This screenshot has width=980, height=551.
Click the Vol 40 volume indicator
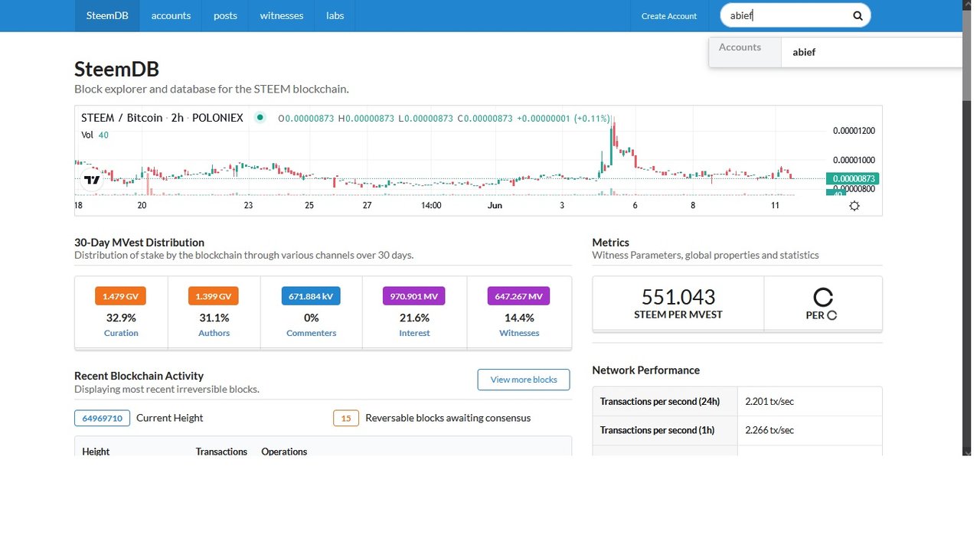coord(95,135)
